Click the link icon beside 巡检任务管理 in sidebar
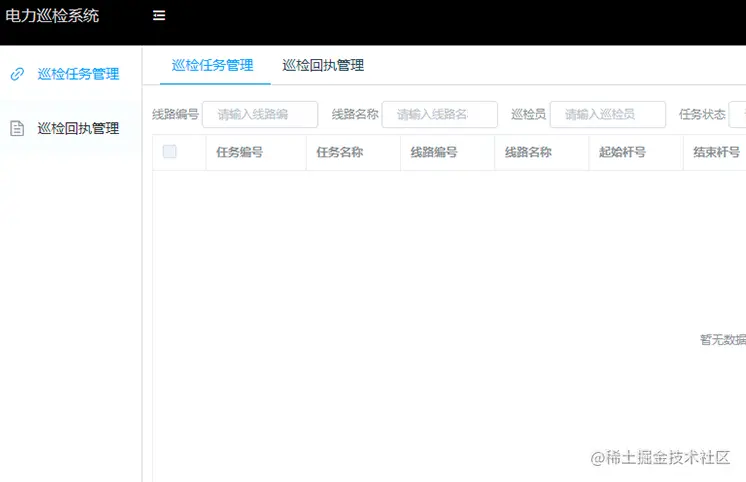 (17, 74)
